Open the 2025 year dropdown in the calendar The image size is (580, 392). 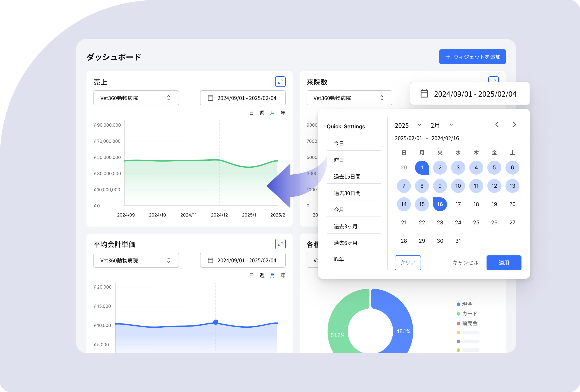[408, 125]
